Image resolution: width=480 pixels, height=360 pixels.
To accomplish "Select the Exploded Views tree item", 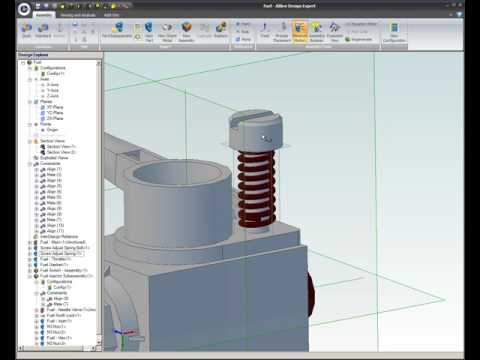I will click(54, 158).
